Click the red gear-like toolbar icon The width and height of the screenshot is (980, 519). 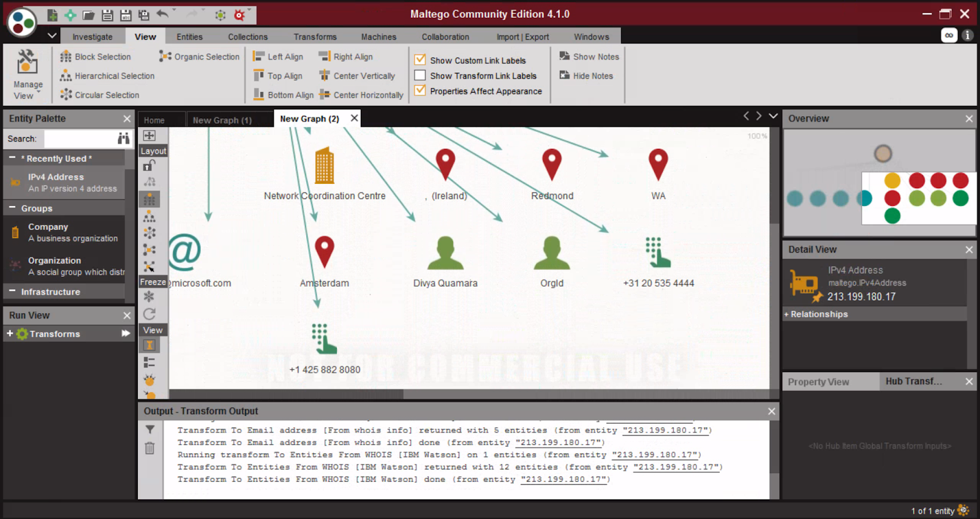239,15
